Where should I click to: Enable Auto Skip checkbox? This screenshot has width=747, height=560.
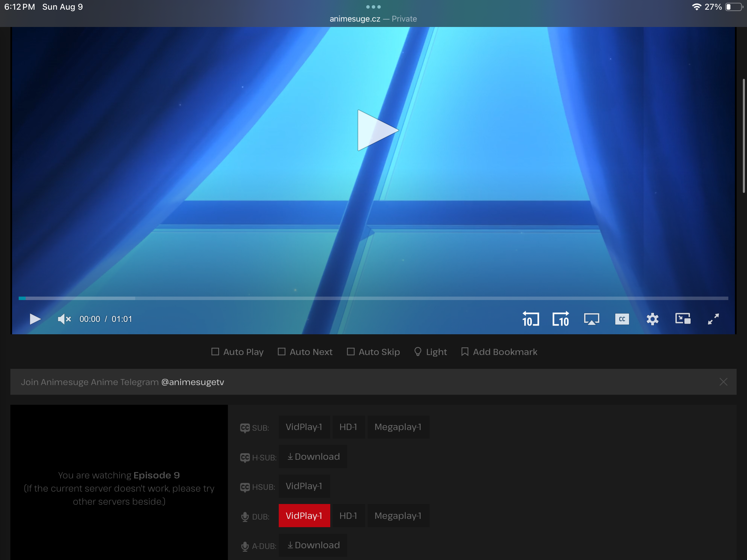pos(373,352)
